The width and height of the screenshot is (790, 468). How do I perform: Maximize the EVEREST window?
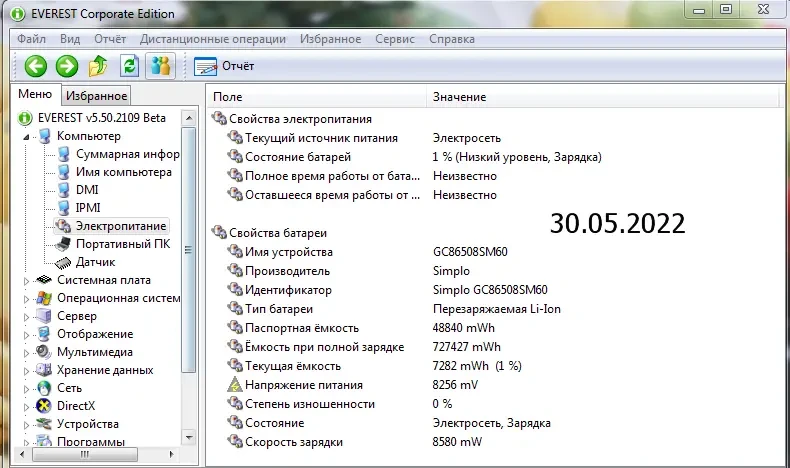click(x=726, y=9)
